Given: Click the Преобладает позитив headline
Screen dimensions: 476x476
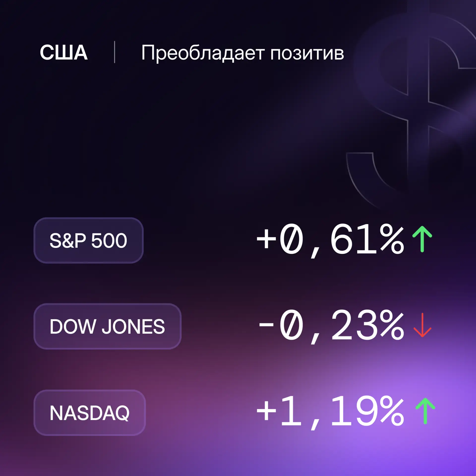Looking at the screenshot, I should tap(242, 53).
